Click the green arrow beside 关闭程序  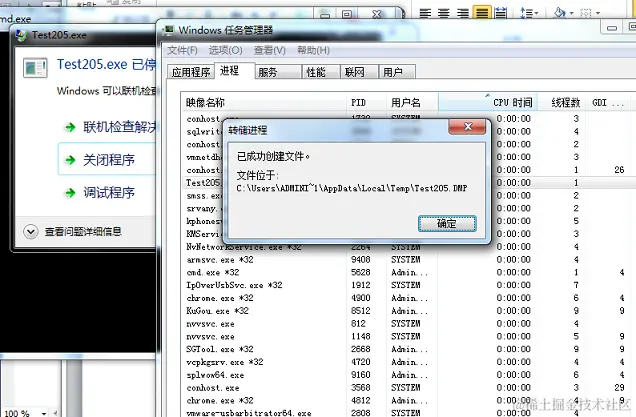71,160
